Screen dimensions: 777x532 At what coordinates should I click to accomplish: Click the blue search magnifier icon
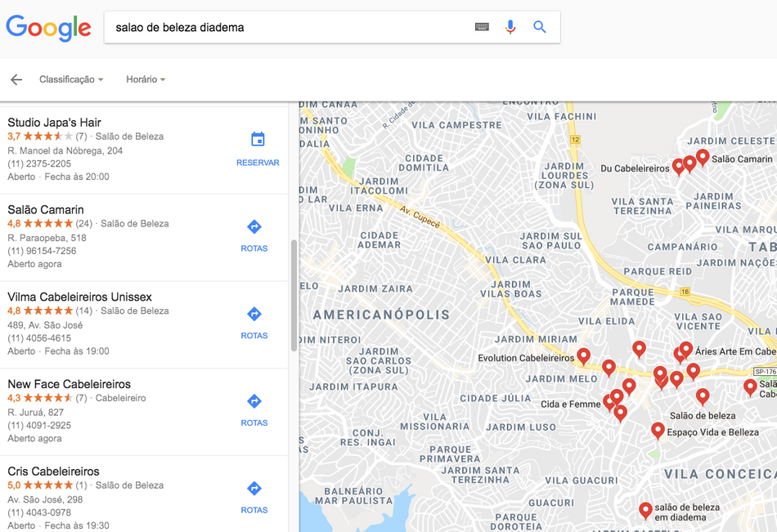pyautogui.click(x=539, y=26)
